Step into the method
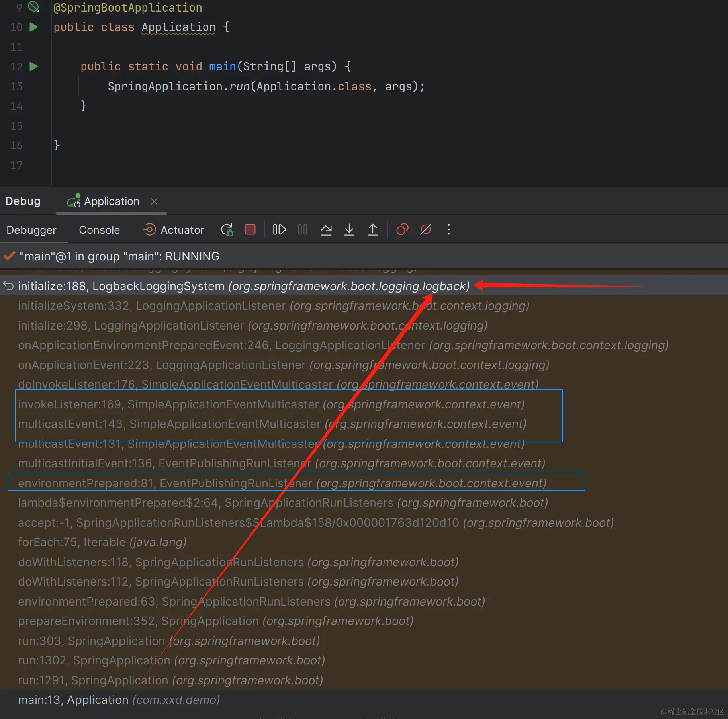 point(349,229)
